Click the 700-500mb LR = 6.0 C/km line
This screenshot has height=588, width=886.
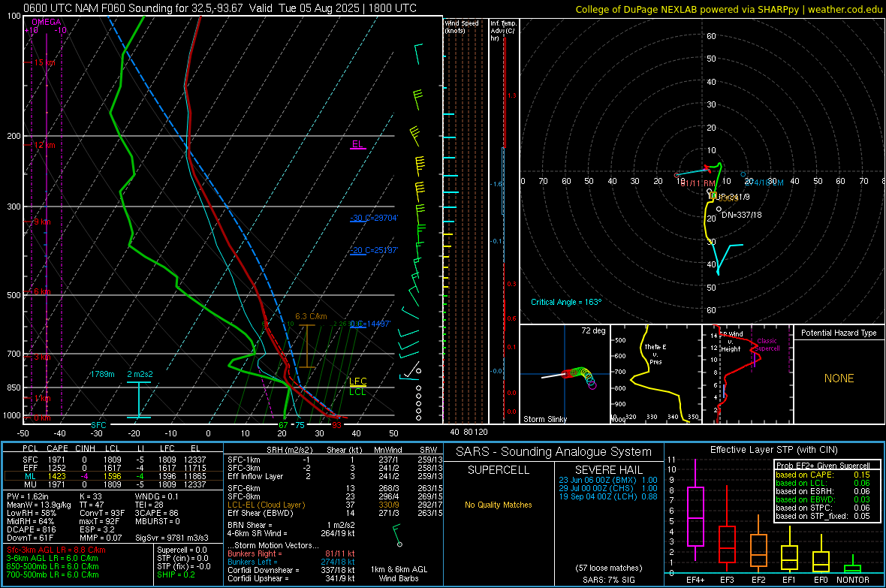(x=53, y=574)
